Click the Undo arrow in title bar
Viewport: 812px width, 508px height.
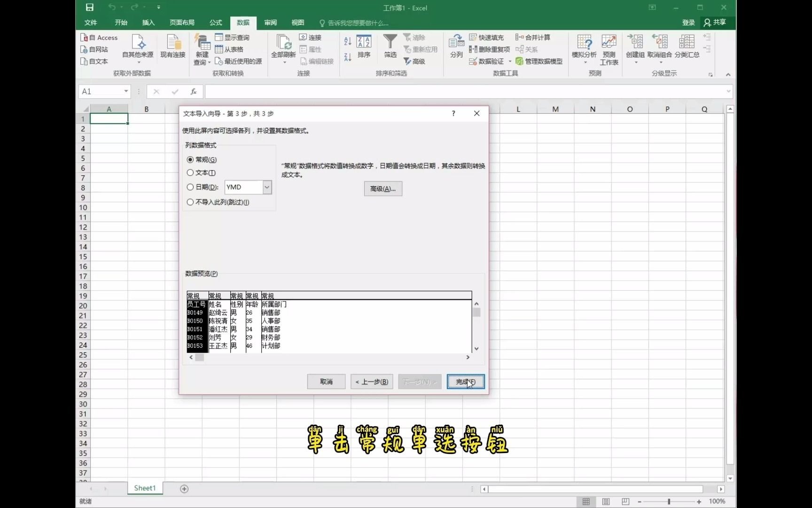tap(112, 7)
